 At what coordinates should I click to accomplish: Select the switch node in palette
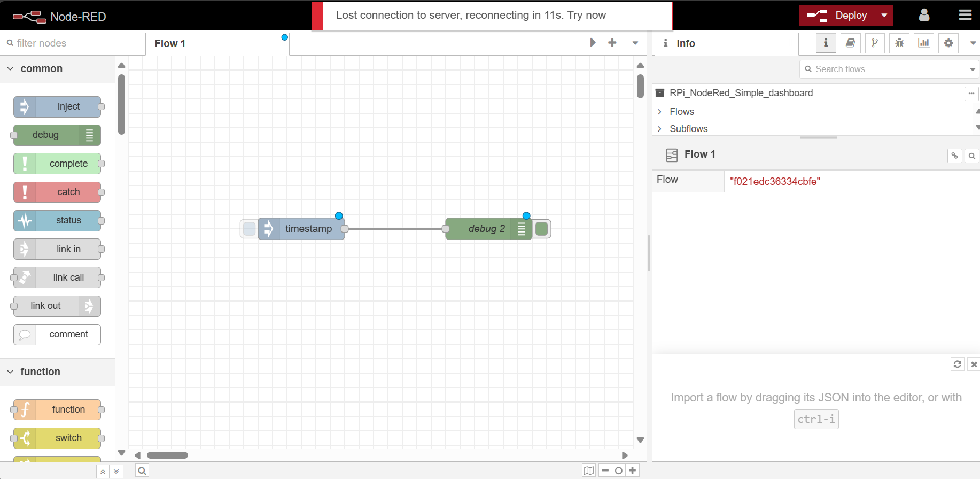[x=57, y=438]
